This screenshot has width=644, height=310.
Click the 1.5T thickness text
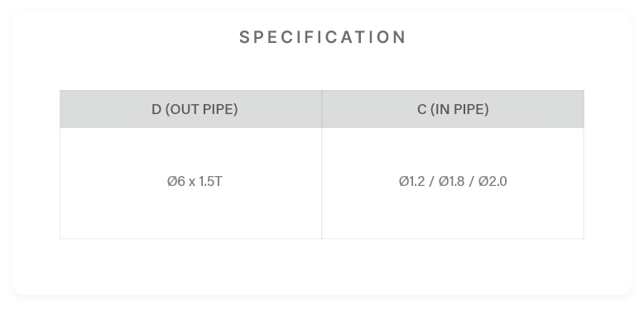[211, 181]
